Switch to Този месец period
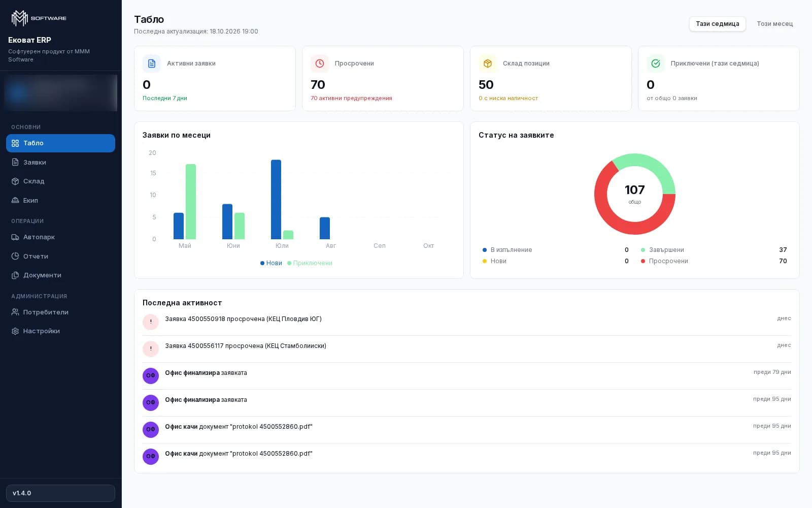812x508 pixels. (x=774, y=24)
